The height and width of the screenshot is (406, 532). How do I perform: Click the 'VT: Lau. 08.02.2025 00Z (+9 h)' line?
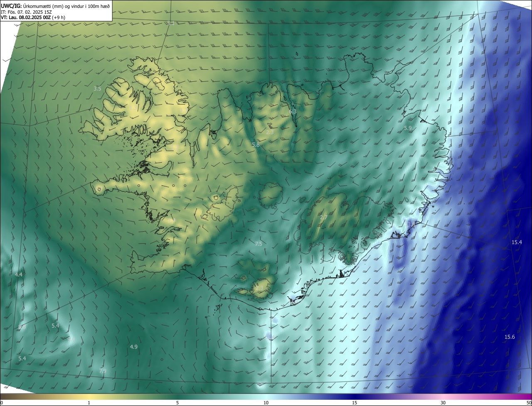coord(33,17)
